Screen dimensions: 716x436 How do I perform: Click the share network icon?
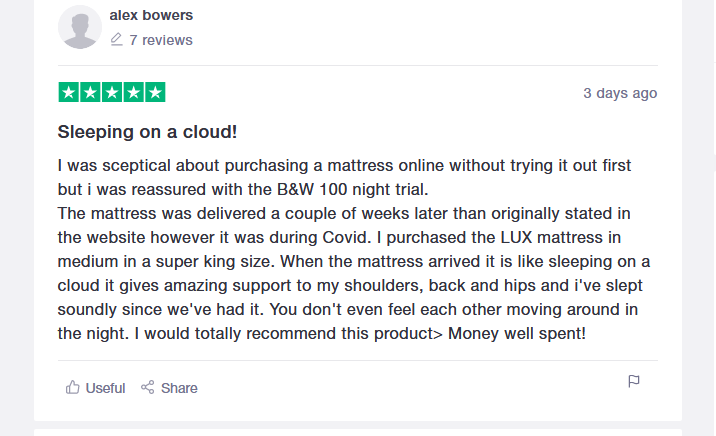point(147,388)
